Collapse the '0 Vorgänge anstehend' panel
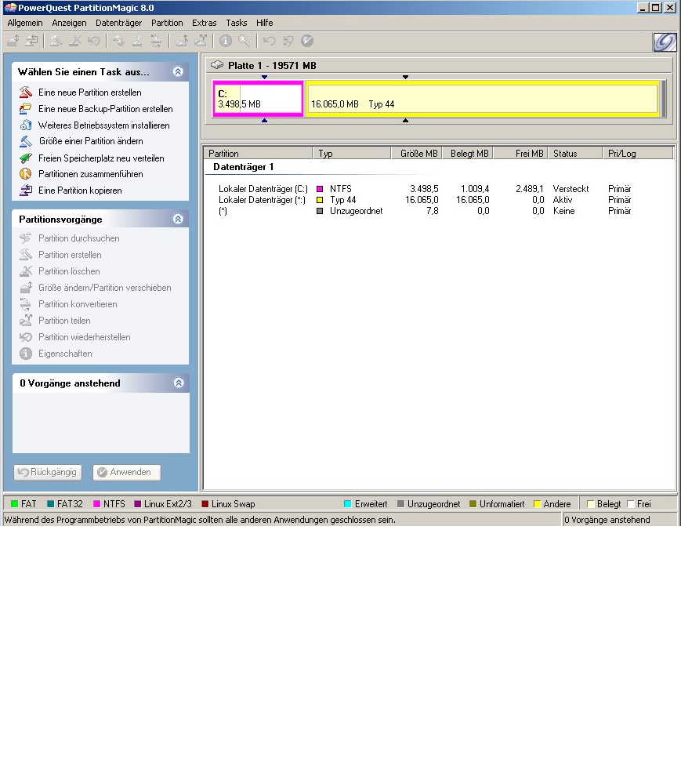 (x=179, y=383)
